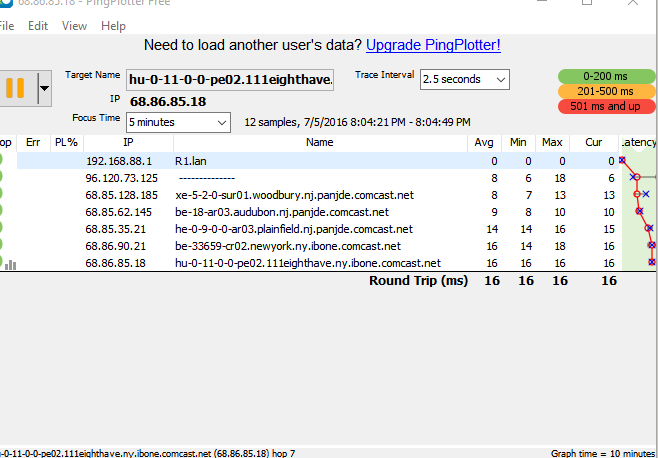The image size is (658, 458).
Task: Pause tracing with the orange pause button
Action: click(x=15, y=88)
